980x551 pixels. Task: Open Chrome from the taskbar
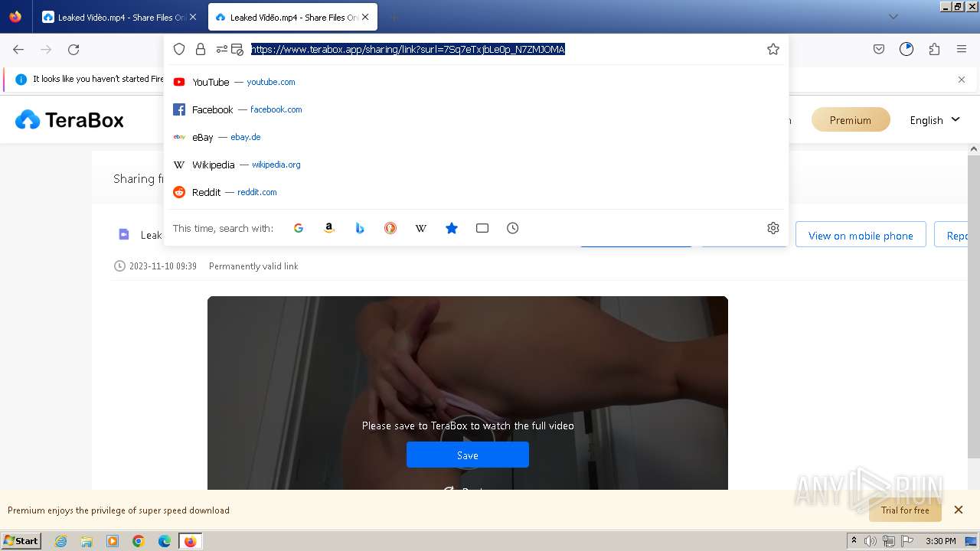[139, 541]
